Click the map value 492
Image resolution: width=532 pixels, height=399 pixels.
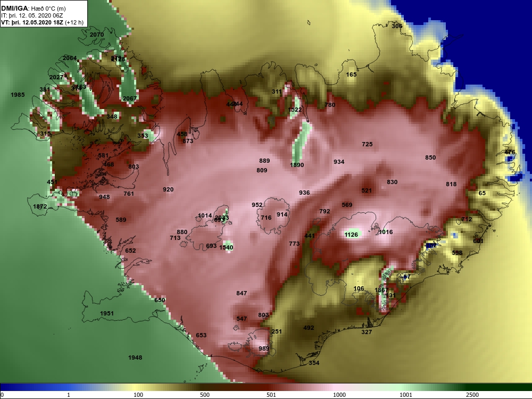click(x=309, y=328)
